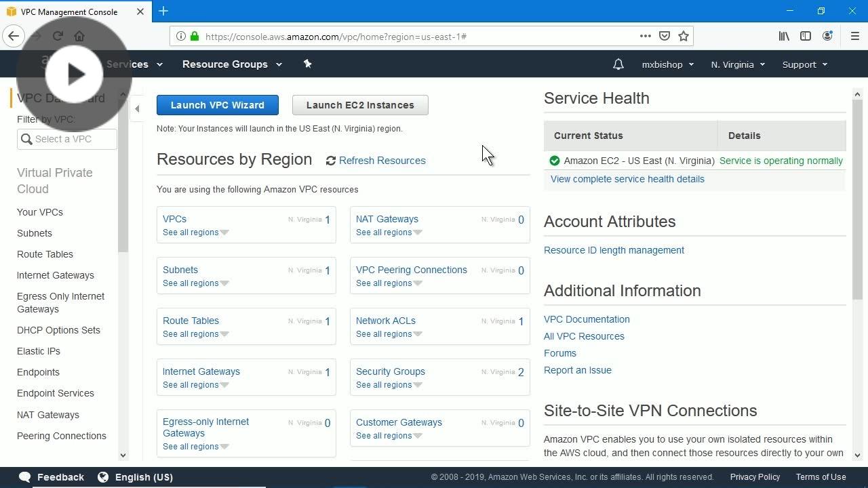Click the main page vertical scrollbar
Viewport: 868px width, 488px height.
point(857,200)
